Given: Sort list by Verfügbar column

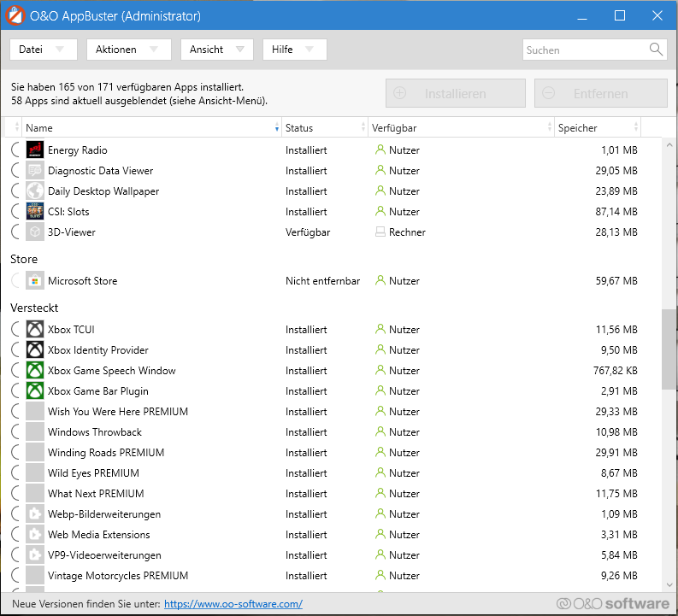Looking at the screenshot, I should click(461, 128).
